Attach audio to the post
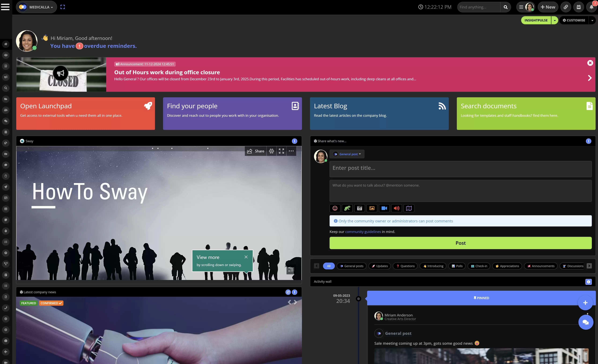Viewport: 598px width, 364px height. pos(397,208)
